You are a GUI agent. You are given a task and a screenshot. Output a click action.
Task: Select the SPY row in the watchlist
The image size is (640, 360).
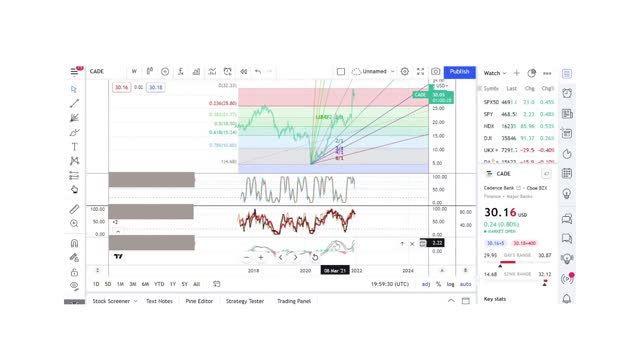click(518, 114)
